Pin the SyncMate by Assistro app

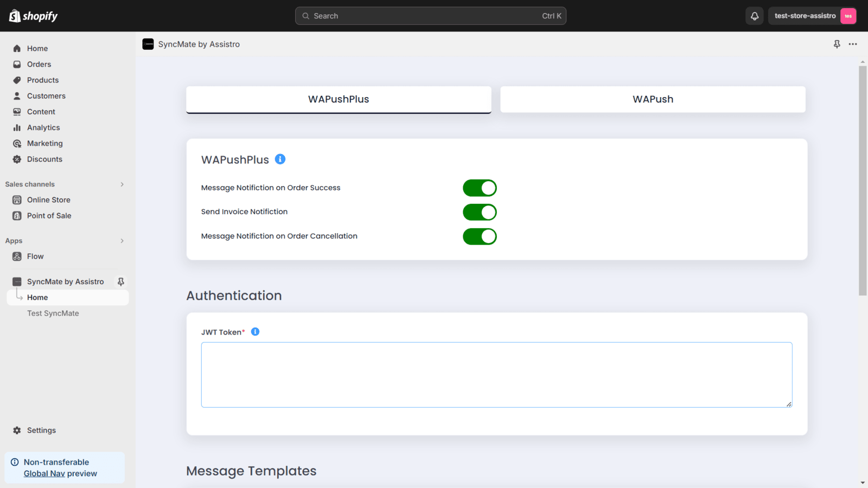120,281
